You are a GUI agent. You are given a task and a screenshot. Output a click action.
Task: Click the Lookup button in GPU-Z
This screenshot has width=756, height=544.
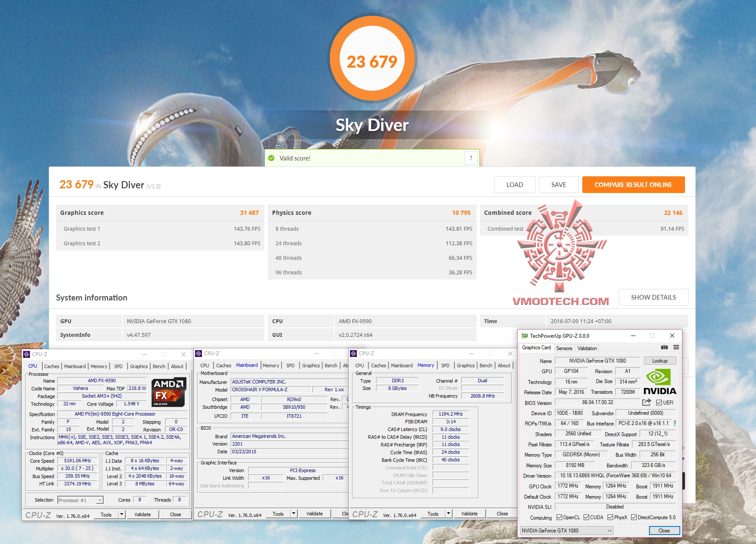coord(660,361)
